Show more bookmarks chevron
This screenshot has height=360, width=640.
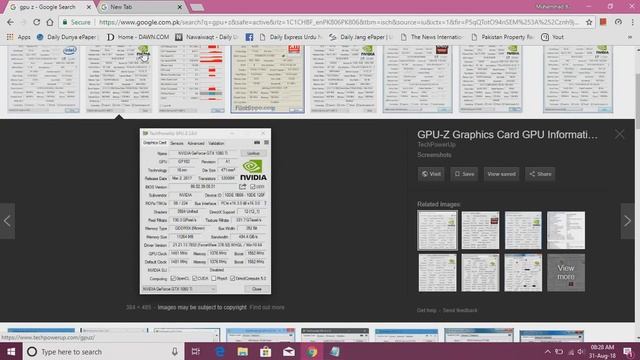[630, 37]
